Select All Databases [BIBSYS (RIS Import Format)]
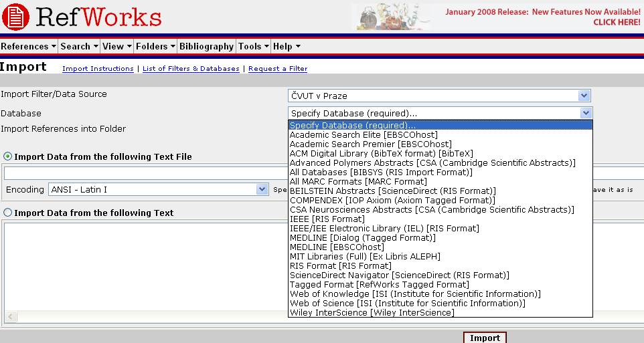 click(x=440, y=173)
